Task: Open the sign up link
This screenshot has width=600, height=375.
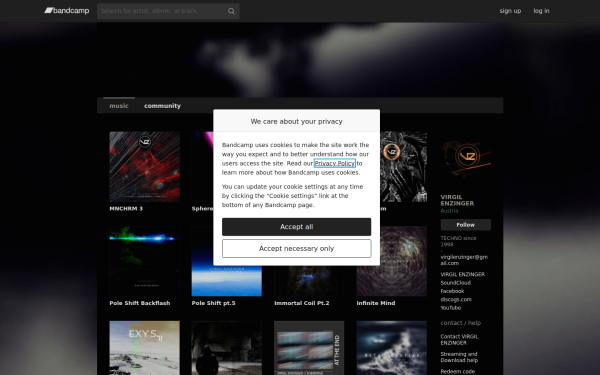Action: click(x=510, y=11)
